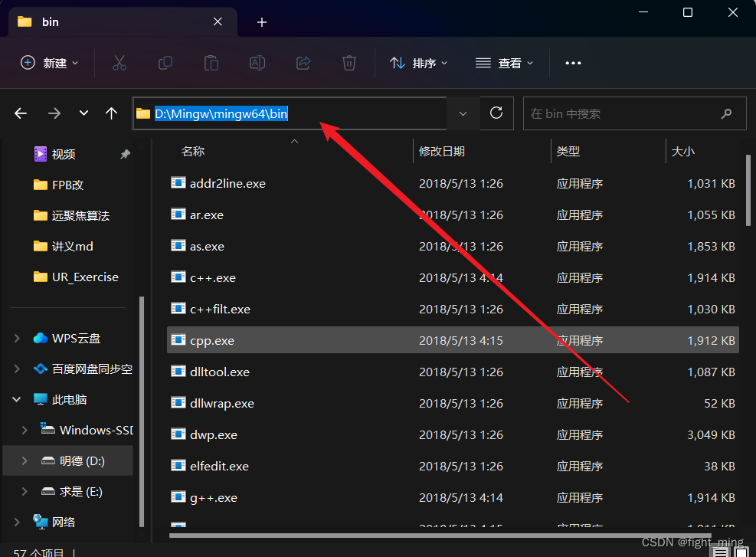Screen dimensions: 756x557
Task: Go forward with the right arrow
Action: point(54,113)
